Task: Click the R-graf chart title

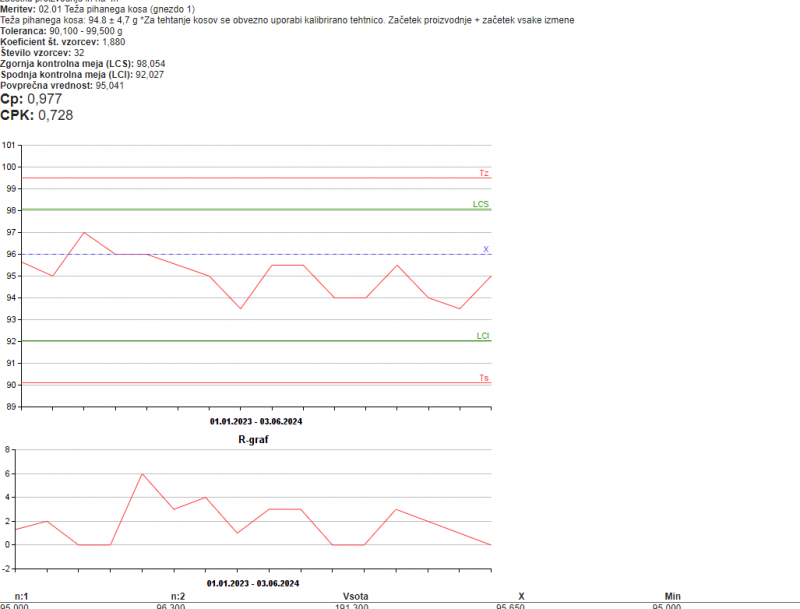Action: [x=254, y=439]
